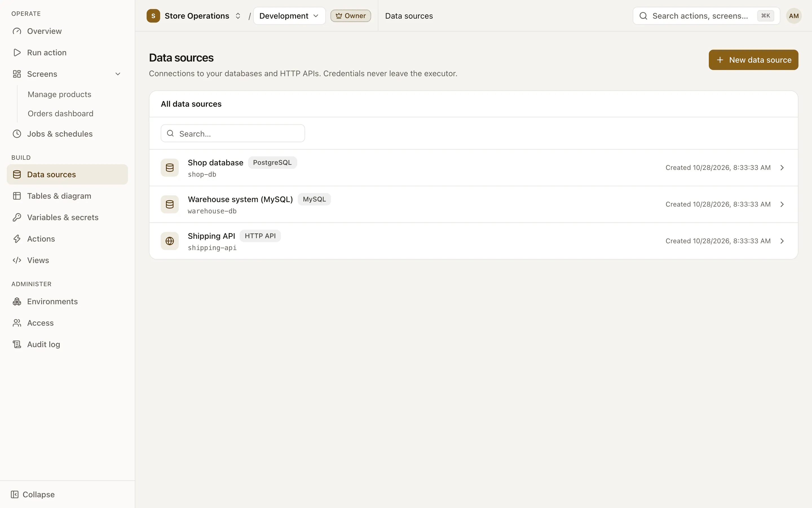Click the Variables & secrets key icon

coord(17,217)
